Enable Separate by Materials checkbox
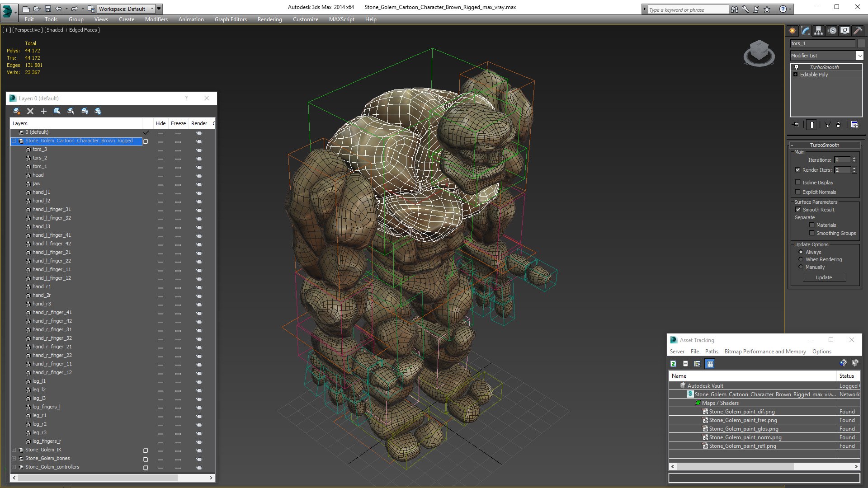Image resolution: width=868 pixels, height=488 pixels. coord(811,225)
